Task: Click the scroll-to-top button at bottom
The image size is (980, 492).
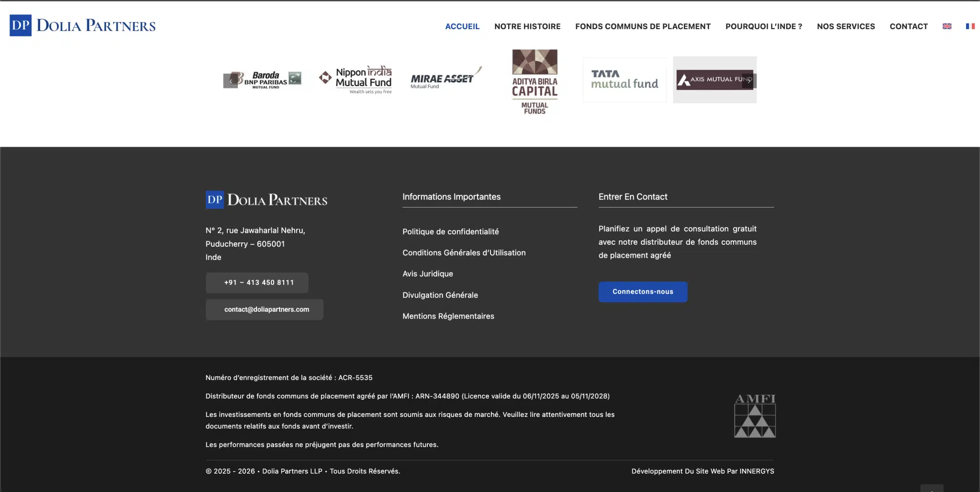Action: click(931, 489)
